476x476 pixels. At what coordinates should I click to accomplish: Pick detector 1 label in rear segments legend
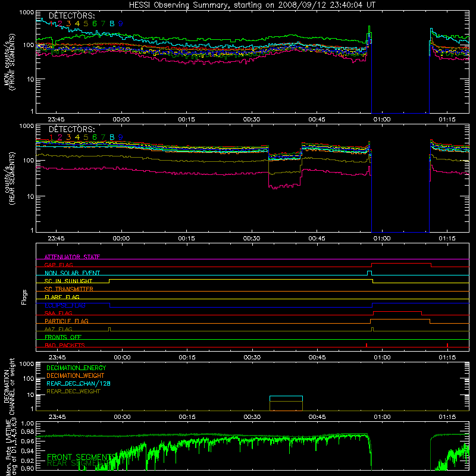pos(52,137)
